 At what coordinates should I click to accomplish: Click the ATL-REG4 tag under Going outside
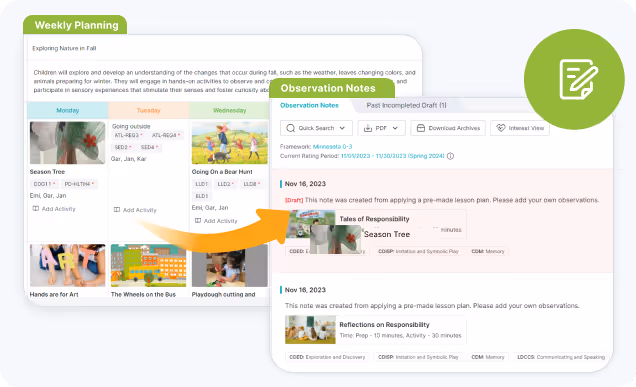[x=166, y=135]
